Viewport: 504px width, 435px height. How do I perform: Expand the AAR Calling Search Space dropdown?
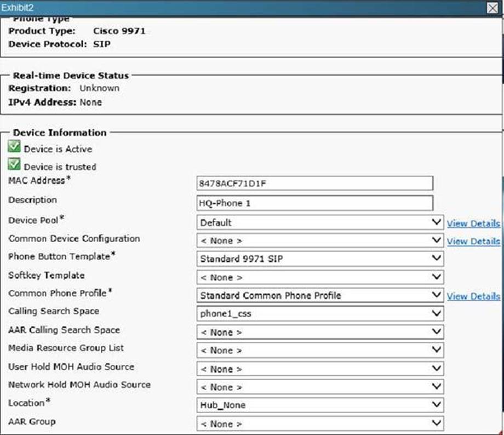pyautogui.click(x=320, y=332)
